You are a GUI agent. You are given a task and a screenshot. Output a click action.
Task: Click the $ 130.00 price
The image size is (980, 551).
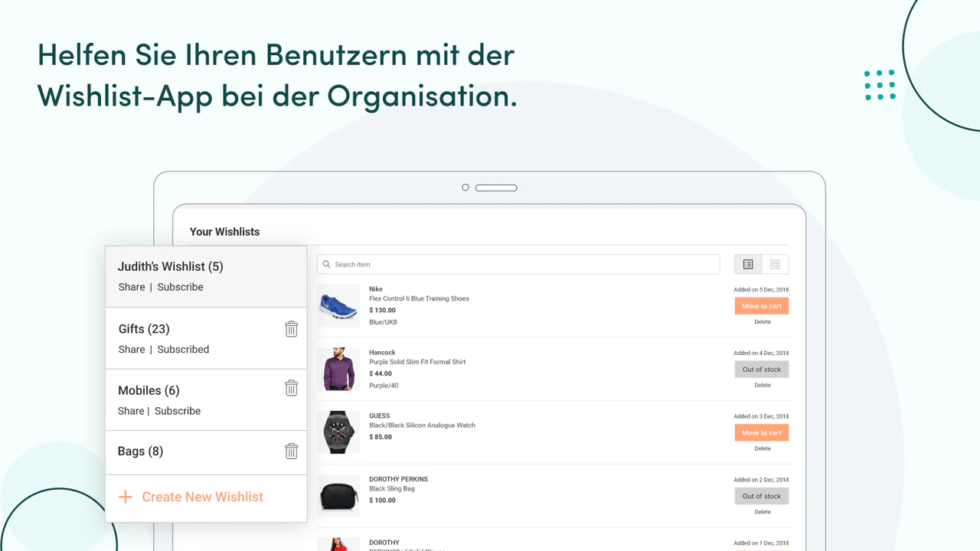coord(382,310)
